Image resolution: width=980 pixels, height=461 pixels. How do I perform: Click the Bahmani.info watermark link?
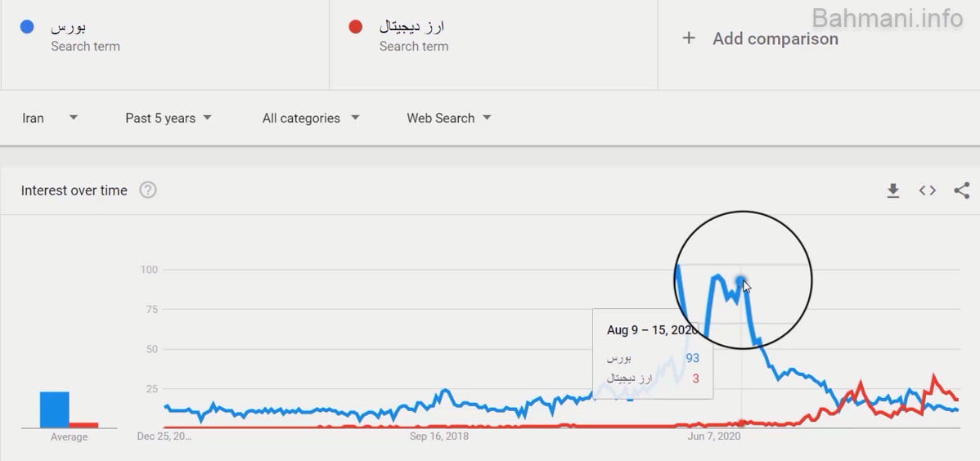(888, 18)
